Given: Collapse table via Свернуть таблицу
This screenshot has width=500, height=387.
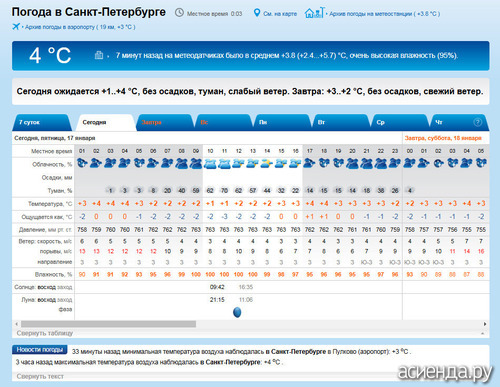Looking at the screenshot, I should (x=45, y=333).
